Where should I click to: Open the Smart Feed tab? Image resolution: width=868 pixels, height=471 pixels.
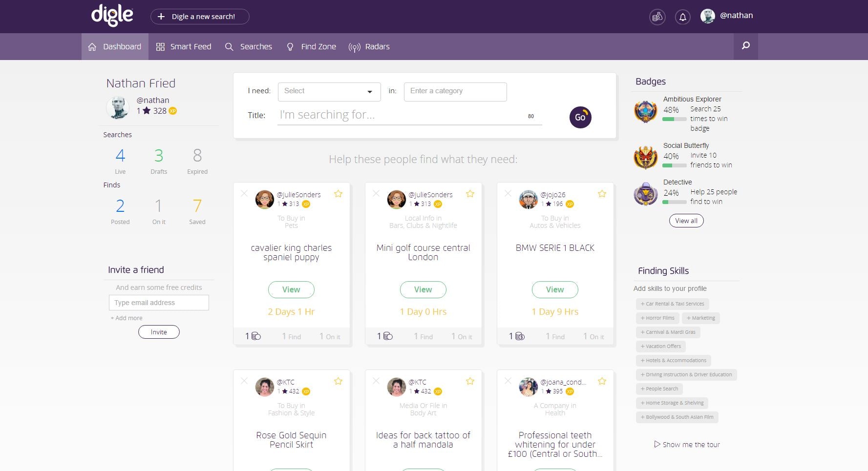[184, 46]
